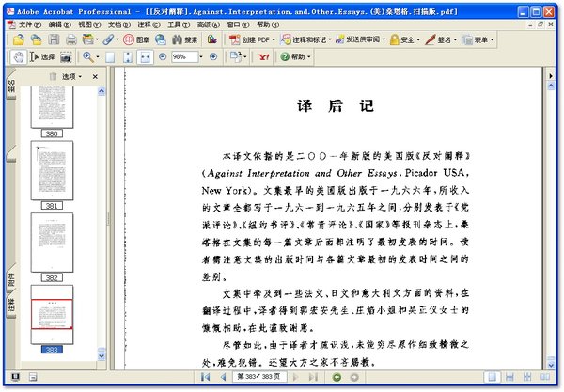Click the page number field 第 383/383 页
The width and height of the screenshot is (564, 392).
259,377
